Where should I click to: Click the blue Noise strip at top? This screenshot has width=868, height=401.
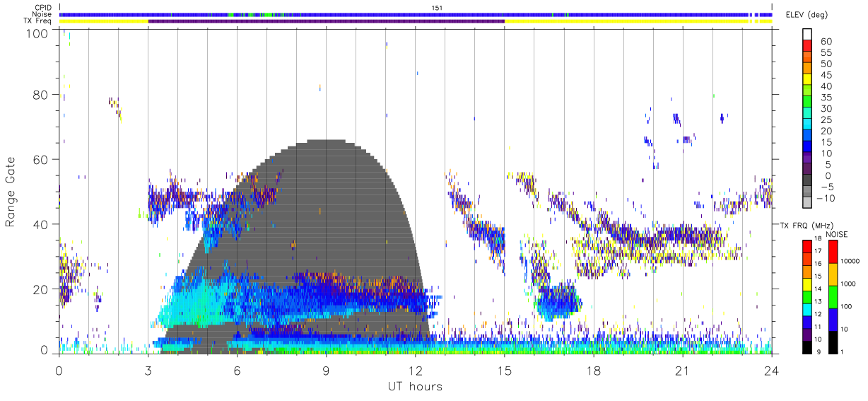[415, 14]
